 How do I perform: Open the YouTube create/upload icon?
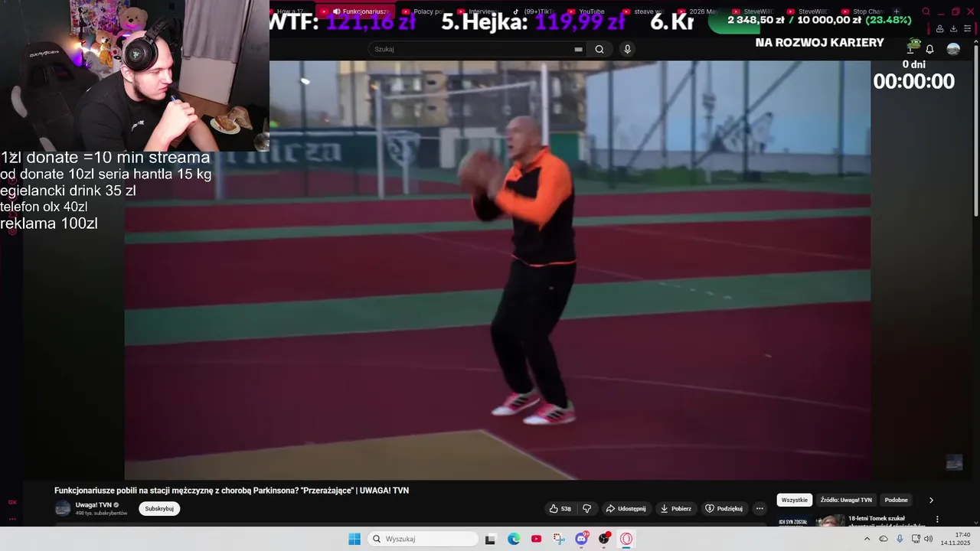tap(910, 49)
